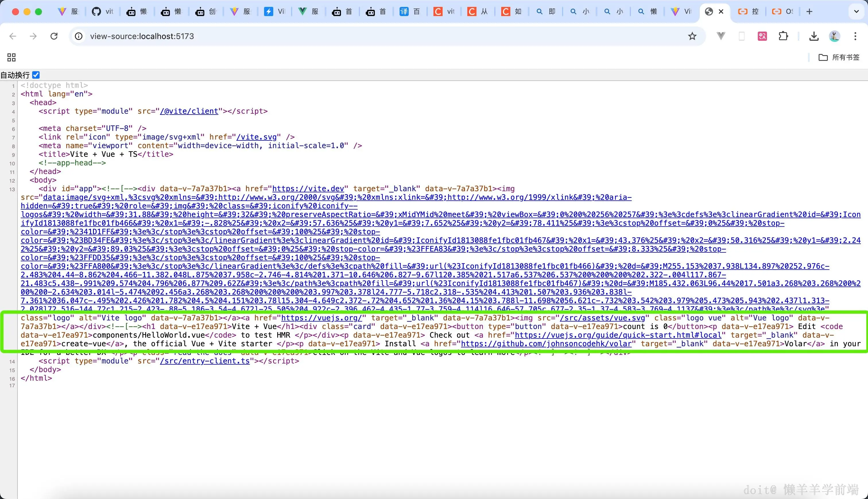Expand the tab search dropdown arrow

click(x=856, y=11)
